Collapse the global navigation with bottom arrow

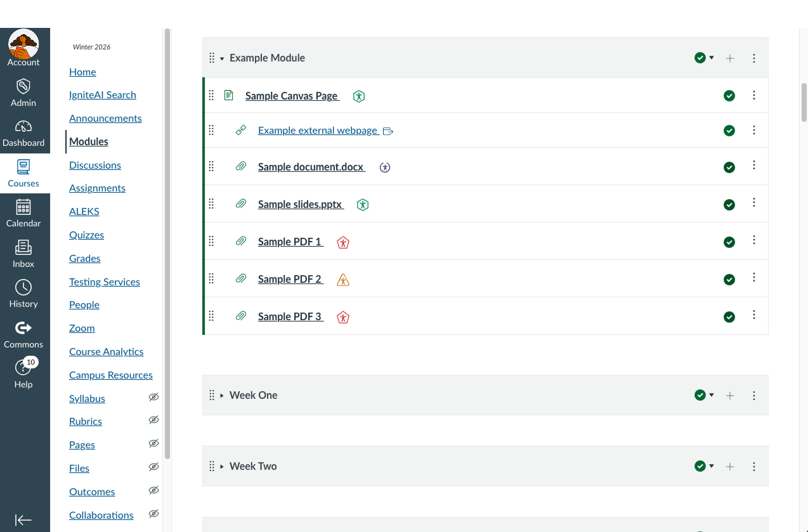(x=23, y=520)
